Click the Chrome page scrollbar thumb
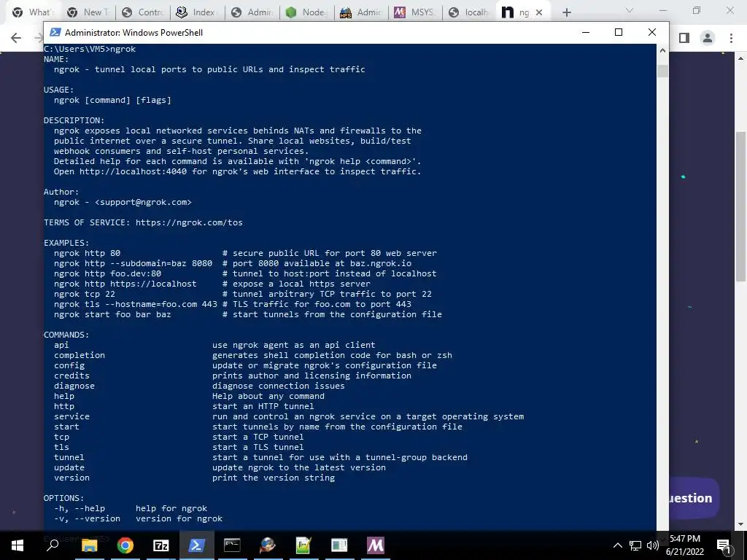 [741, 206]
